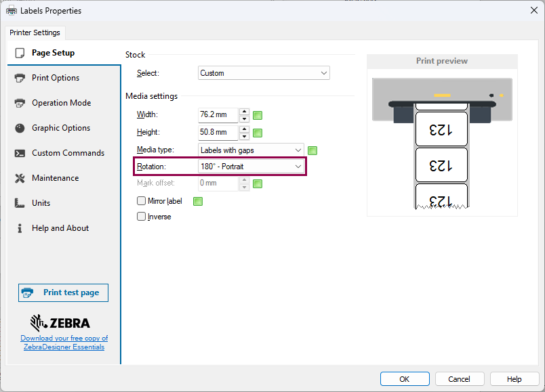
Task: Expand the Rotation dropdown
Action: [x=251, y=167]
